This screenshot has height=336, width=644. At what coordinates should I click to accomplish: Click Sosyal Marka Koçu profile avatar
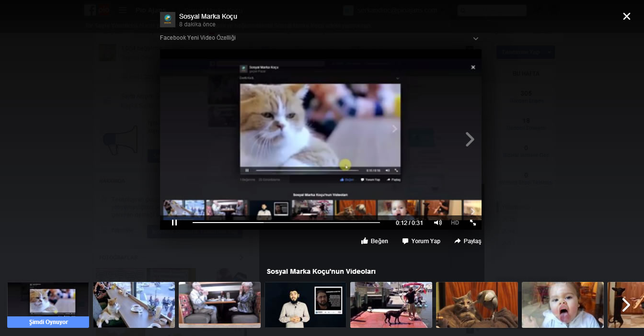(167, 20)
